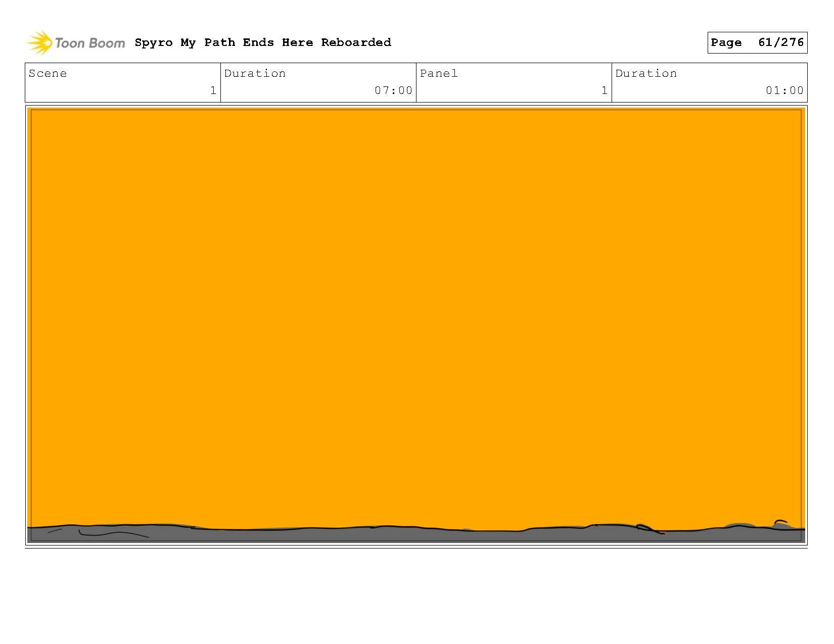Click the grey ground strip in the panel
The width and height of the screenshot is (834, 644).
(x=416, y=535)
